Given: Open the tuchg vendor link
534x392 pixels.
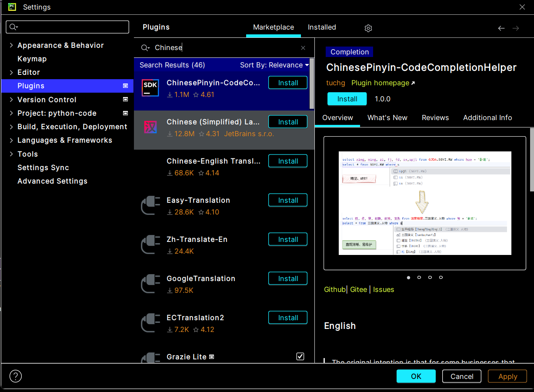Looking at the screenshot, I should point(336,83).
